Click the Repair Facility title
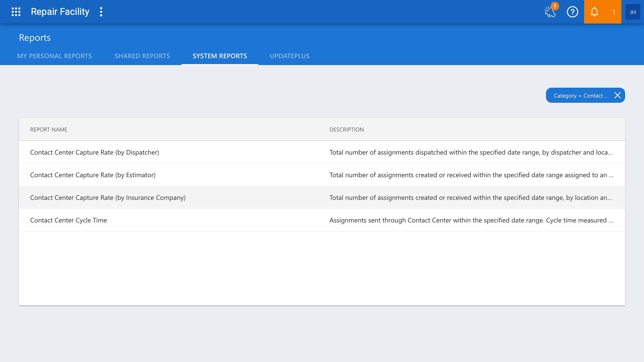Image resolution: width=644 pixels, height=362 pixels. coord(60,12)
